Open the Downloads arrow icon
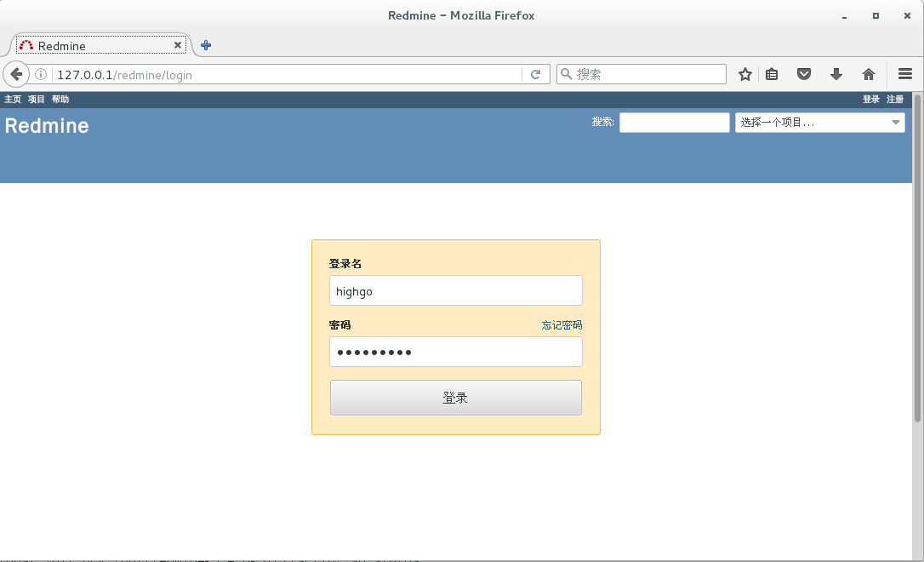This screenshot has height=562, width=924. pyautogui.click(x=836, y=74)
